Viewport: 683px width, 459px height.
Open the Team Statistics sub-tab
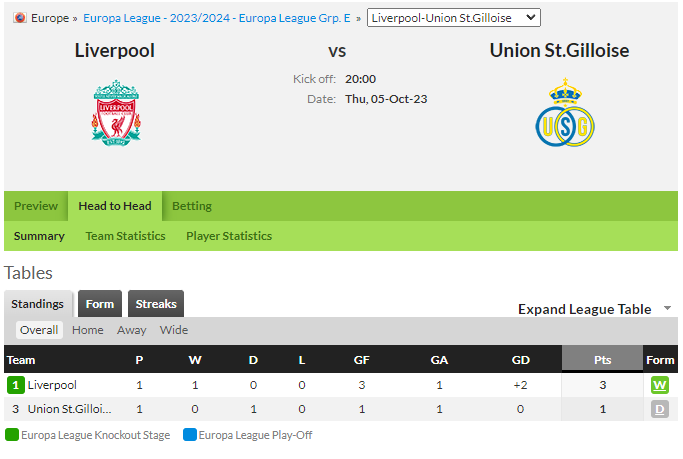pos(125,236)
